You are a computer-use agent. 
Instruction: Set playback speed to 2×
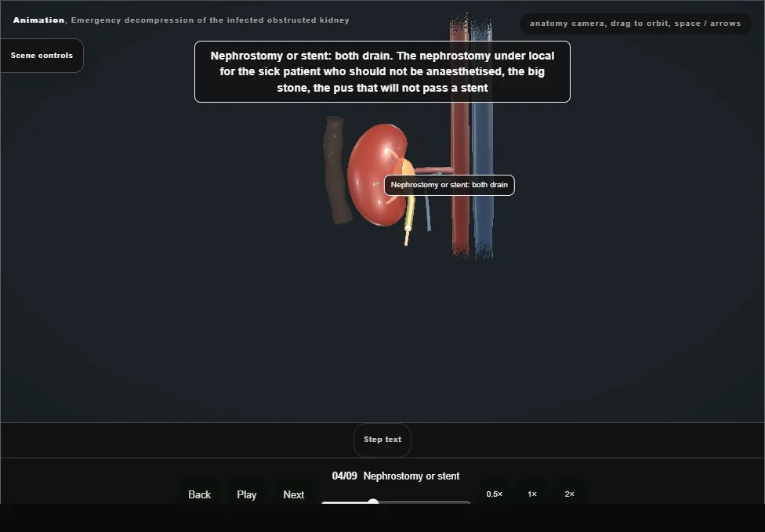coord(569,494)
